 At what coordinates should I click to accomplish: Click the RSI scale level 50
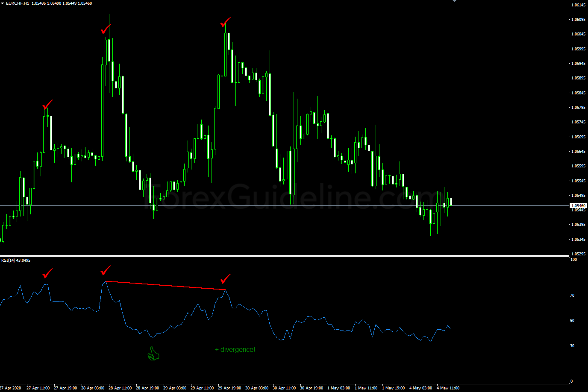point(573,321)
